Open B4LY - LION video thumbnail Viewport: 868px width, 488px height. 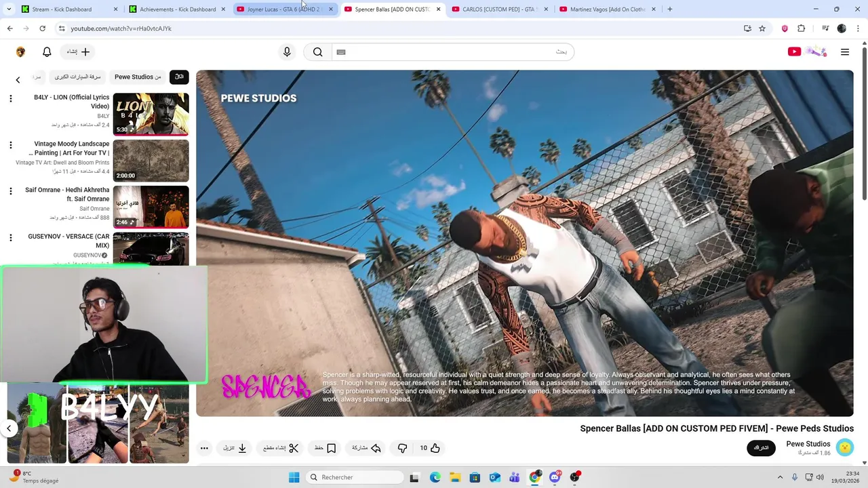click(151, 114)
